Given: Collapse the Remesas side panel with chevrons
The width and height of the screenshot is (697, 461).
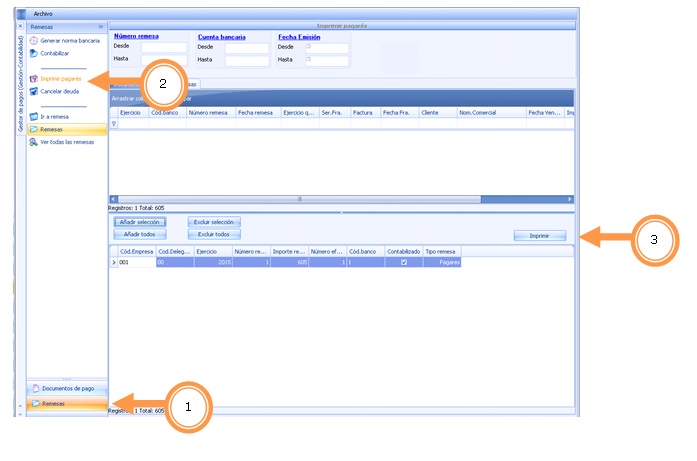Looking at the screenshot, I should [x=101, y=27].
